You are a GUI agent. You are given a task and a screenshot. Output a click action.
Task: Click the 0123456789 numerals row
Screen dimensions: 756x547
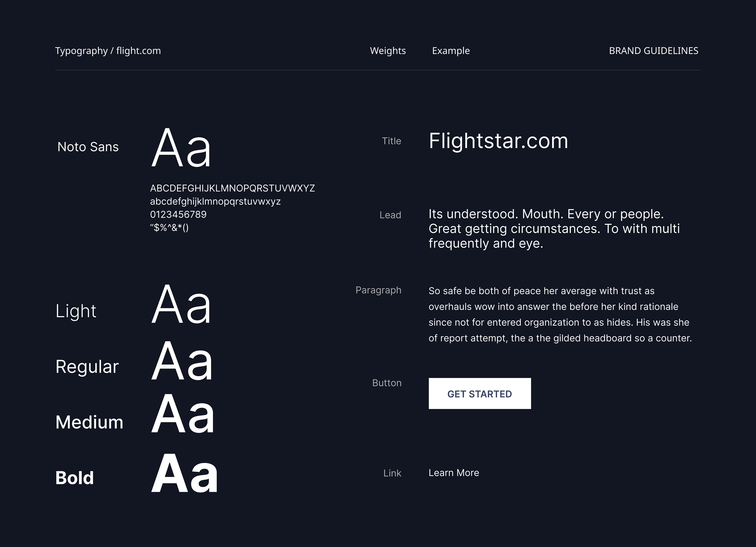178,214
